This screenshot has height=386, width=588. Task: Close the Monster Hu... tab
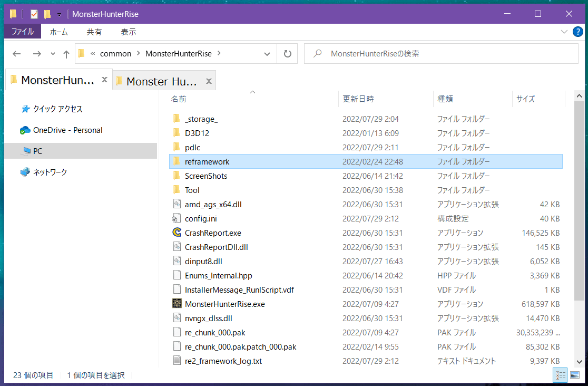(209, 81)
